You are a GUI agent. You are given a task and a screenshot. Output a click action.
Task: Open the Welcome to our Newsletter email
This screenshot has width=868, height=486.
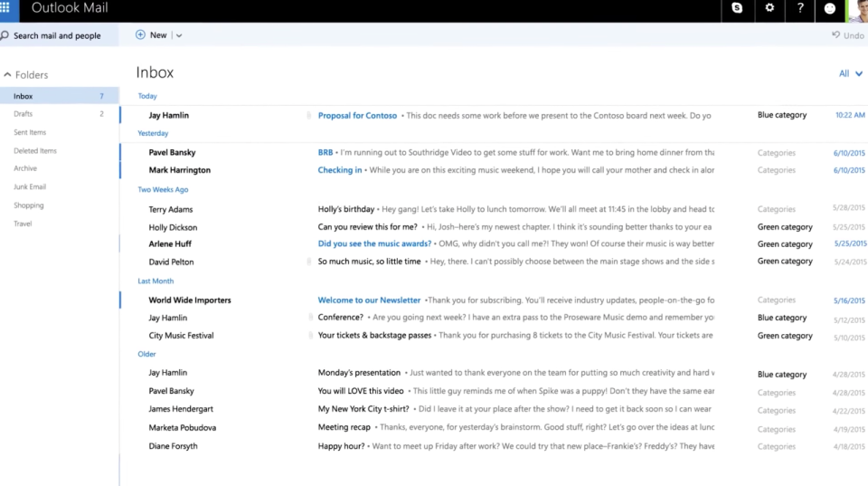pyautogui.click(x=369, y=300)
